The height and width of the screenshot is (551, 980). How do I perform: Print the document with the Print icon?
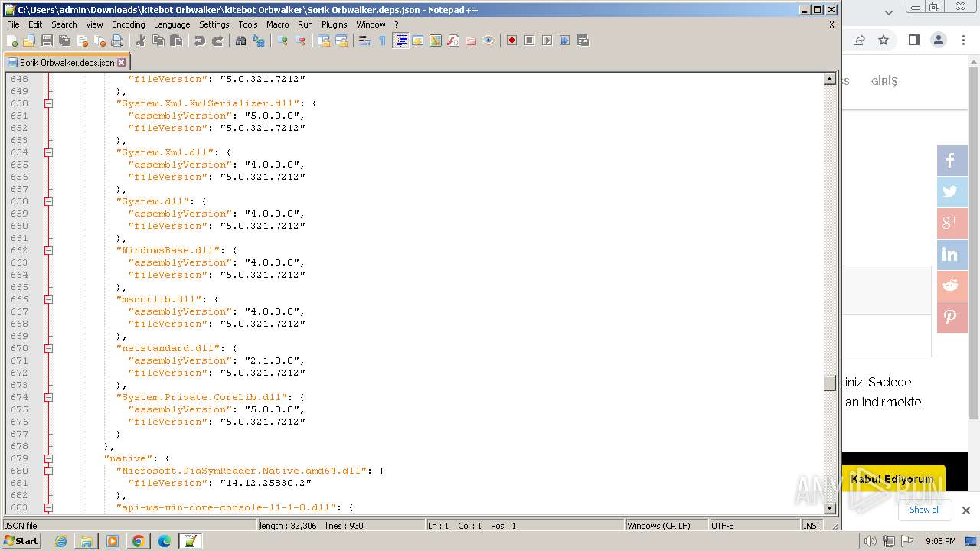pyautogui.click(x=117, y=41)
